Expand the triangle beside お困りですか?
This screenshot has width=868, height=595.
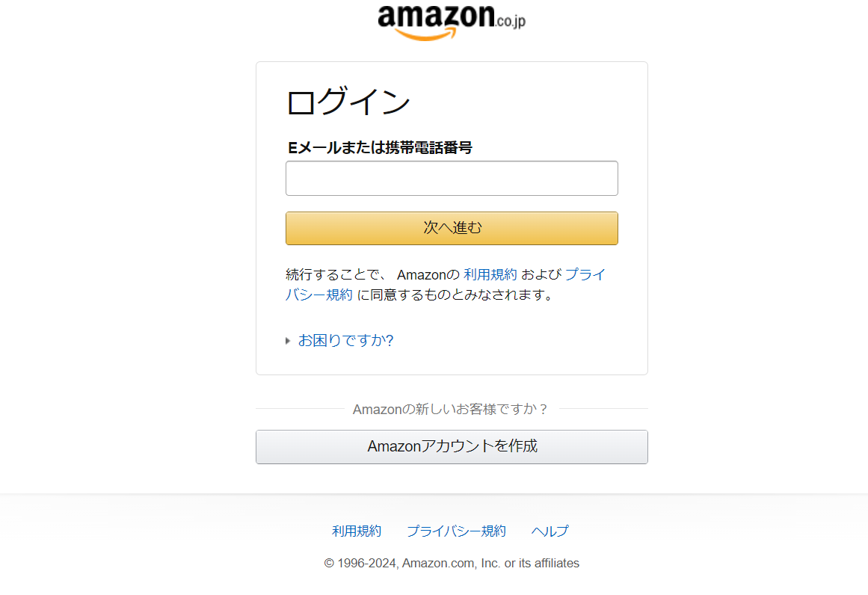[x=288, y=341]
